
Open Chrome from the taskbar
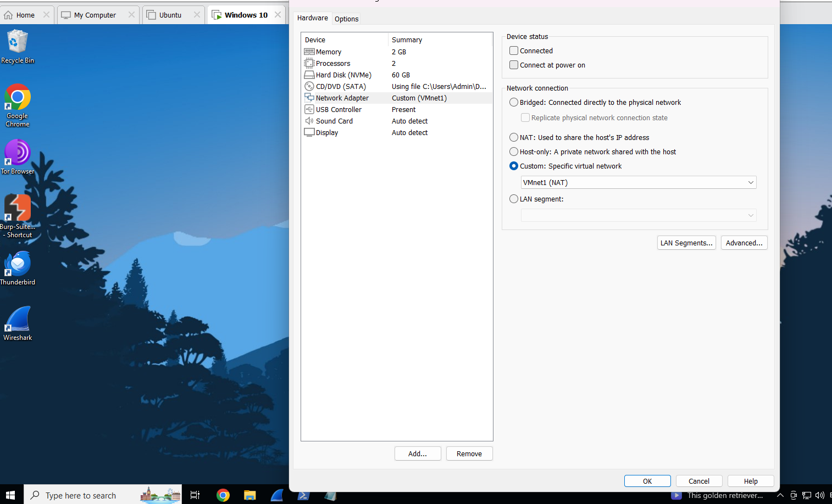pyautogui.click(x=223, y=495)
